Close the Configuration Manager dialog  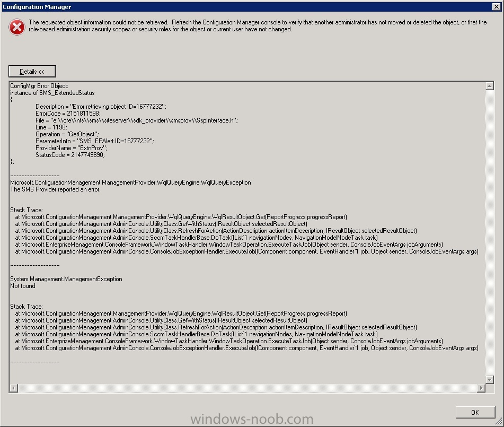coord(496,7)
